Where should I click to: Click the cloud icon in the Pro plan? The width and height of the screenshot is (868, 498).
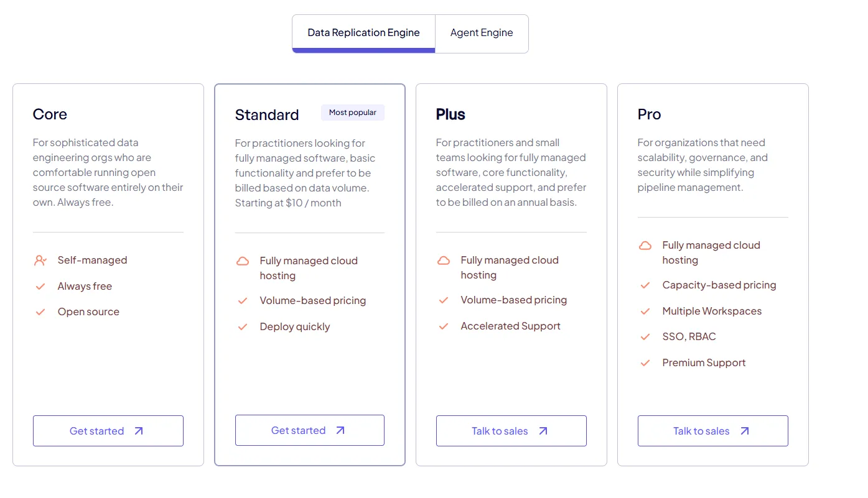(x=645, y=246)
